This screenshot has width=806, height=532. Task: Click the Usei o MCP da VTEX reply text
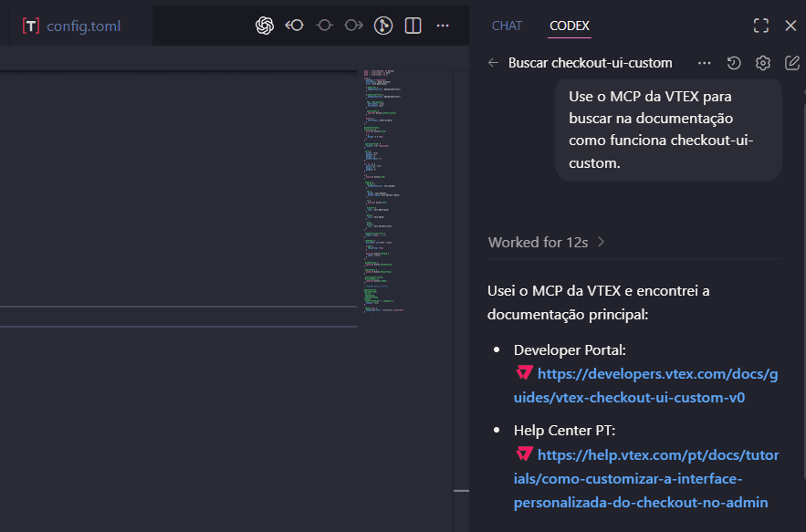598,302
